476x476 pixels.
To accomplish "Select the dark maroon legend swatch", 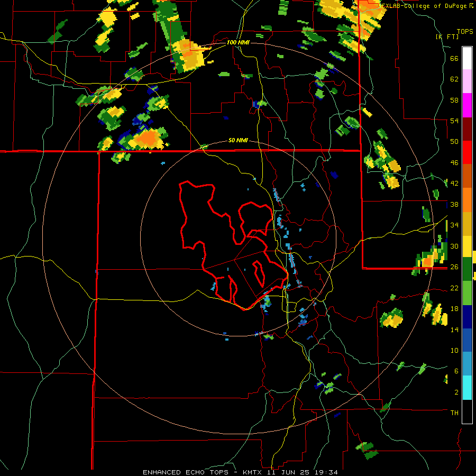I will coord(467,129).
